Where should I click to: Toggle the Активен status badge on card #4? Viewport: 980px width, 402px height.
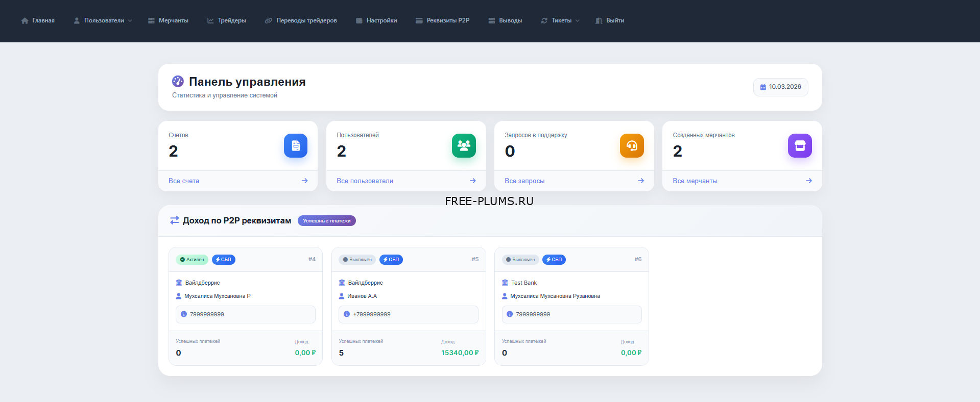pyautogui.click(x=192, y=260)
